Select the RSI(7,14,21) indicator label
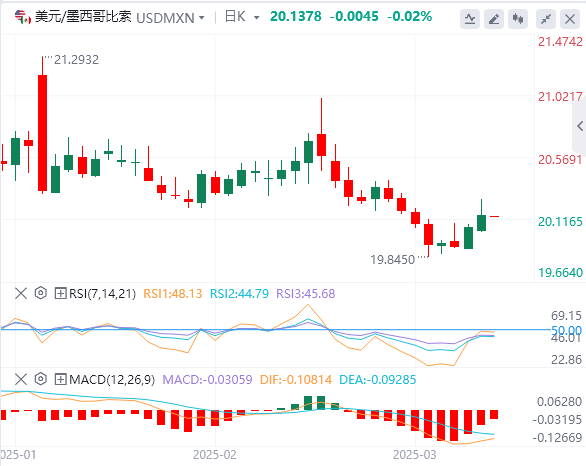 tap(102, 293)
